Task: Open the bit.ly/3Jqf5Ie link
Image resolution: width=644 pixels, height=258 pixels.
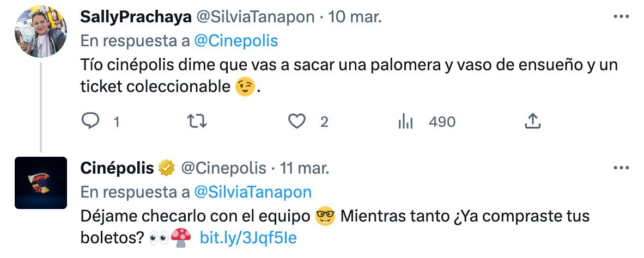Action: pyautogui.click(x=248, y=237)
